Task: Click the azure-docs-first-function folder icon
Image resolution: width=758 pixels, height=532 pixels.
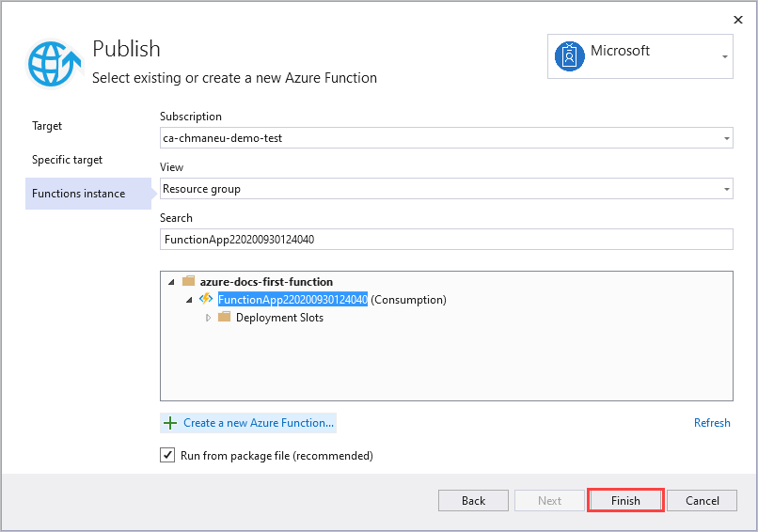Action: [188, 281]
